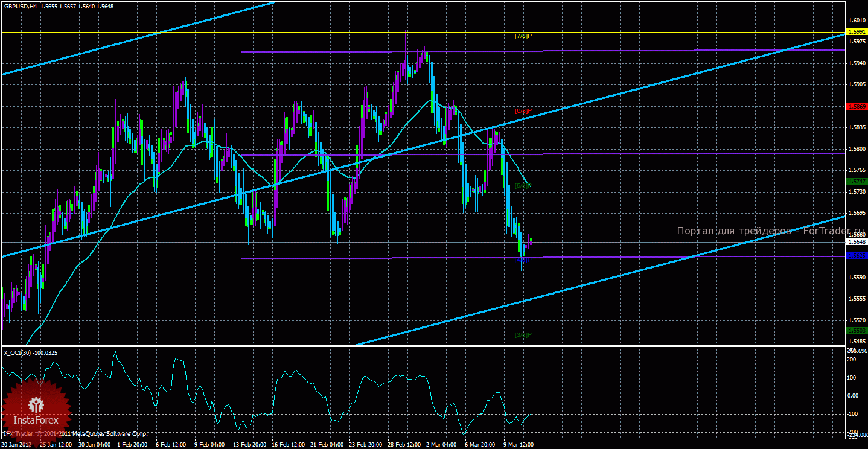Click the yellow [7/8]P level label
The image size is (868, 449).
(x=523, y=36)
